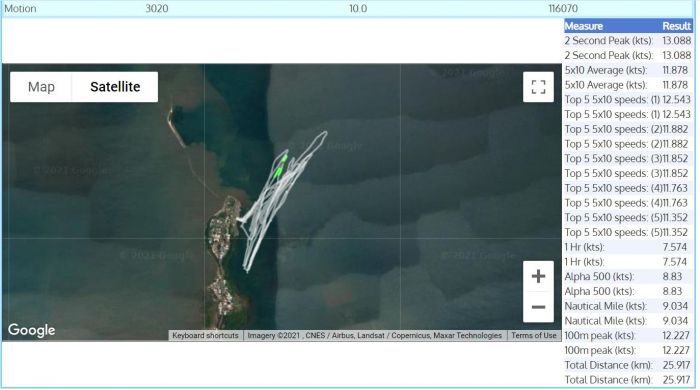This screenshot has width=700, height=390.
Task: Open the map in fullscreen view
Action: 538,87
